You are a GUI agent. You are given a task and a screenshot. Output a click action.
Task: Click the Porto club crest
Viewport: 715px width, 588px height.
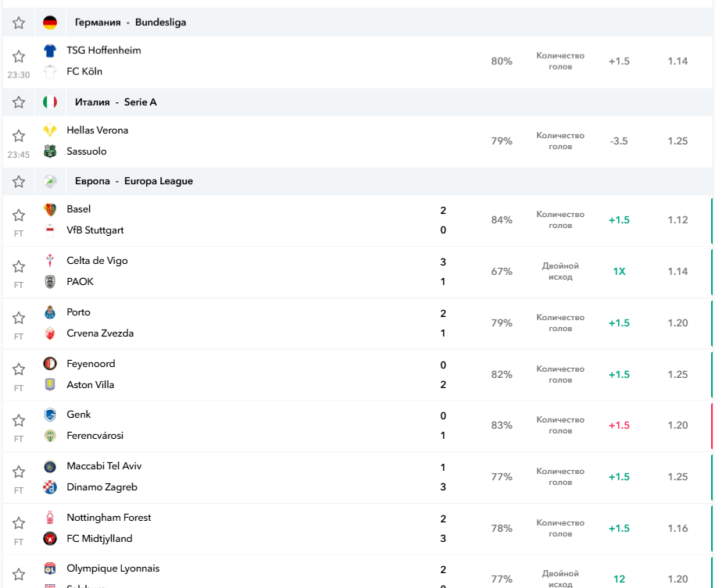pos(50,312)
